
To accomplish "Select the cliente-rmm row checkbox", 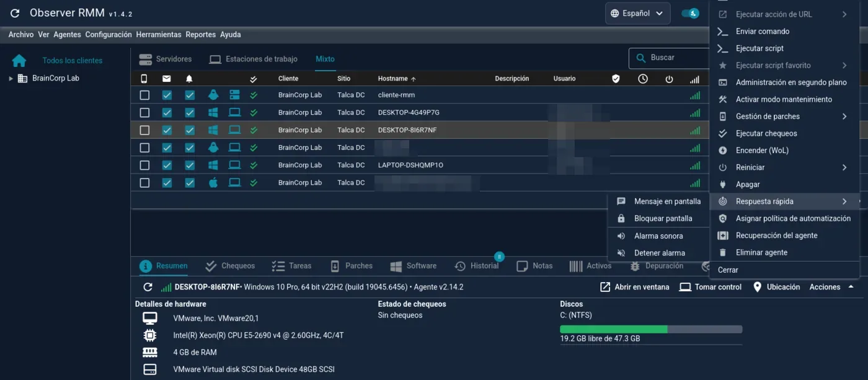I will tap(144, 95).
